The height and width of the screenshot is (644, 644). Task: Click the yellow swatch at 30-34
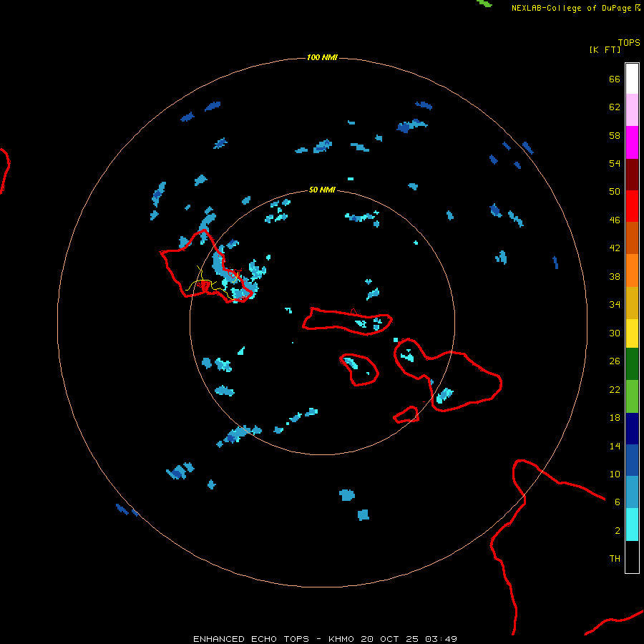pos(632,333)
